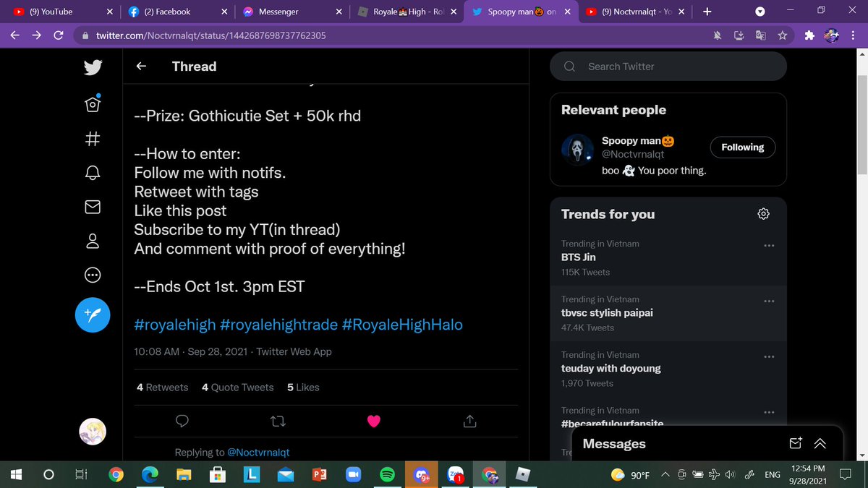
Task: Open Twitter home via bird logo
Action: (93, 67)
